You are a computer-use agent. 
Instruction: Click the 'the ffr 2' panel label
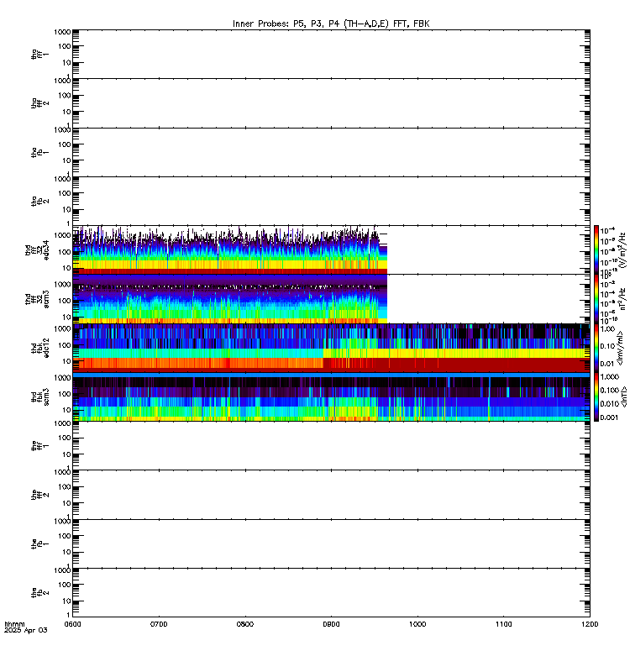39,495
